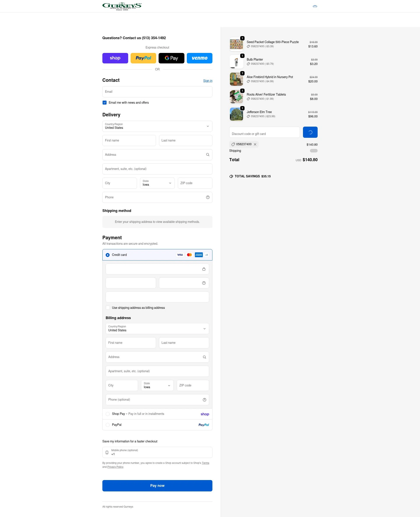Click the Gurney's logo in header
The height and width of the screenshot is (517, 420).
point(122,6)
